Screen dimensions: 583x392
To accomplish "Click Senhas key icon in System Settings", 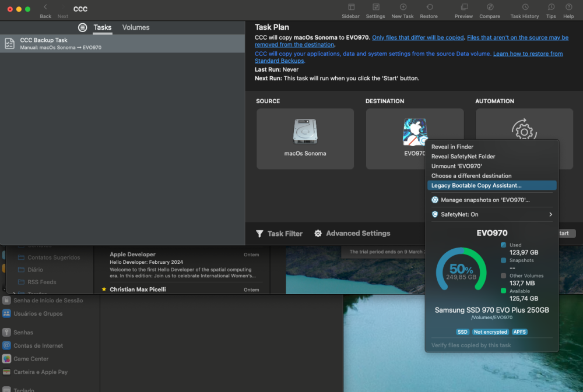I will (6, 332).
